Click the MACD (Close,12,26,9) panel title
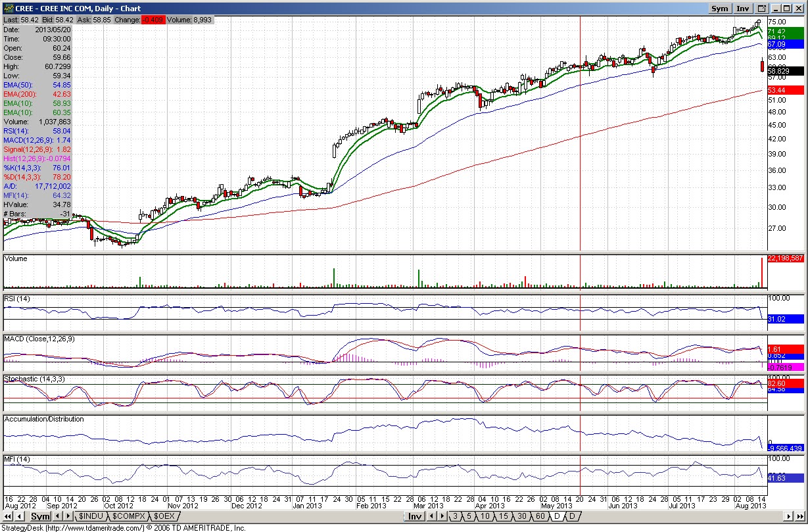Screen dimensions: 808x532 (x=39, y=339)
